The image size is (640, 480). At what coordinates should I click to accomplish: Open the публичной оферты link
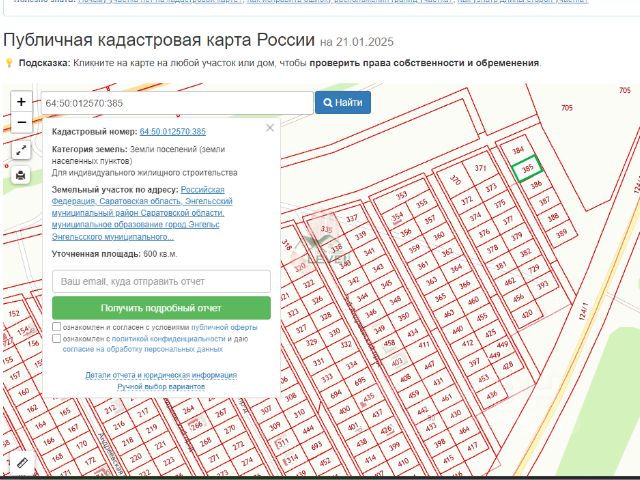(224, 327)
